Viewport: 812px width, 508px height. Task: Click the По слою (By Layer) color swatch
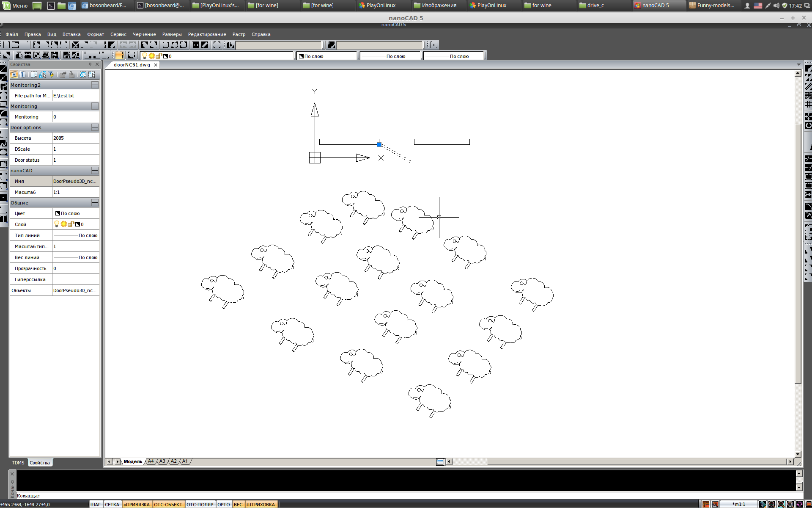pyautogui.click(x=57, y=213)
